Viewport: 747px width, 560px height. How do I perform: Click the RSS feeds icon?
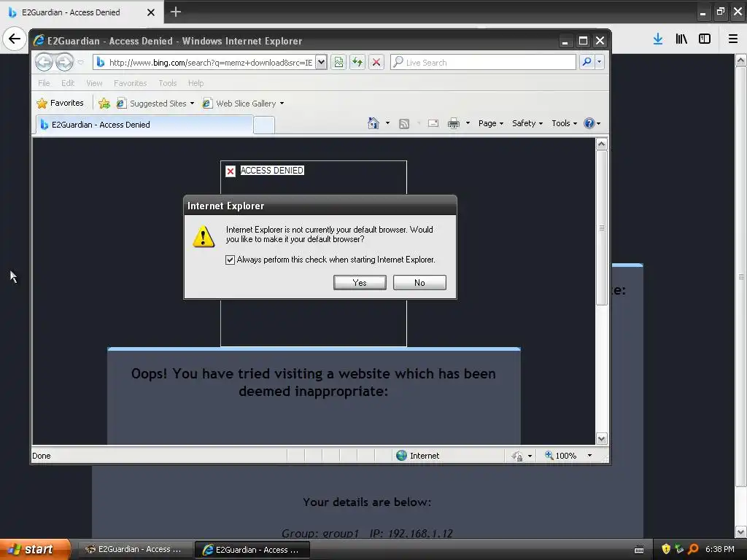click(404, 124)
